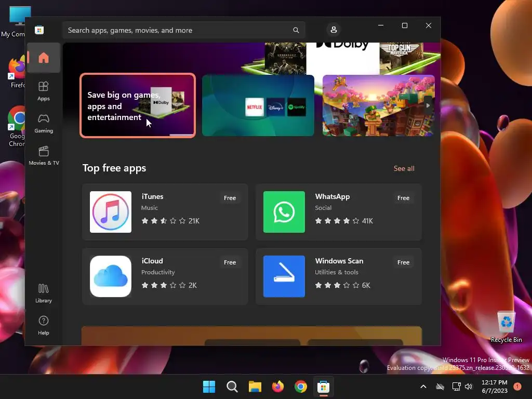
Task: Click the iCloud app title text
Action: click(152, 261)
